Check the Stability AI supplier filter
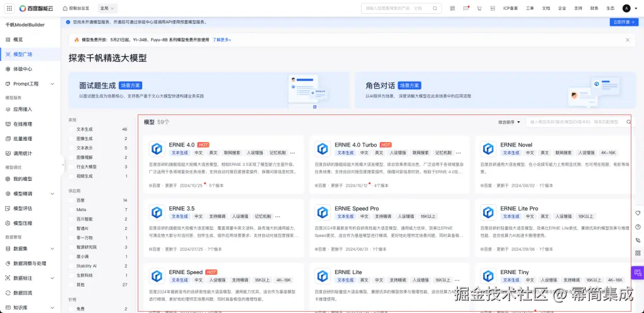Image resolution: width=644 pixels, height=313 pixels. point(72,266)
